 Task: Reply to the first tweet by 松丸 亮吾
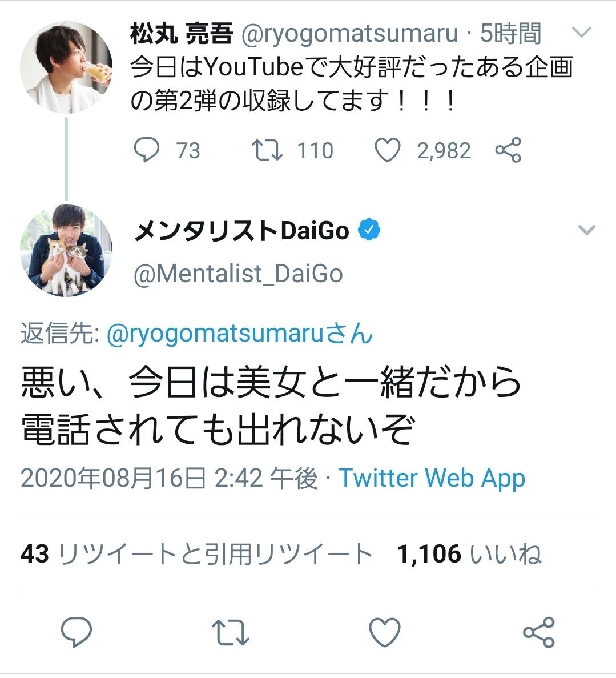click(x=147, y=150)
